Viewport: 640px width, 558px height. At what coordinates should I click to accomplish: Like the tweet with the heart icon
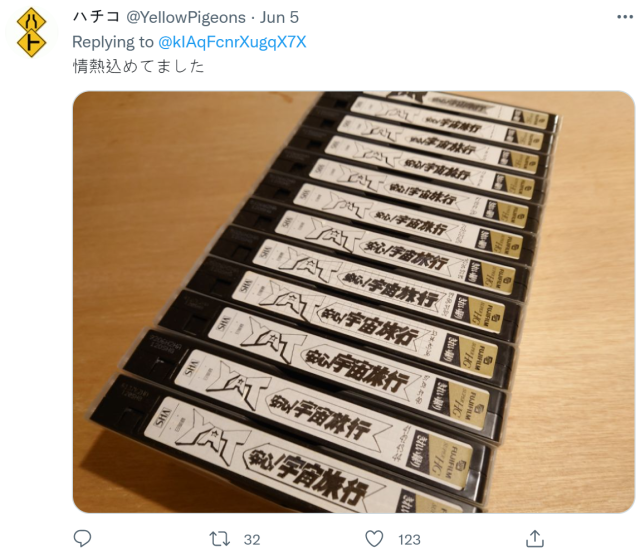374,539
